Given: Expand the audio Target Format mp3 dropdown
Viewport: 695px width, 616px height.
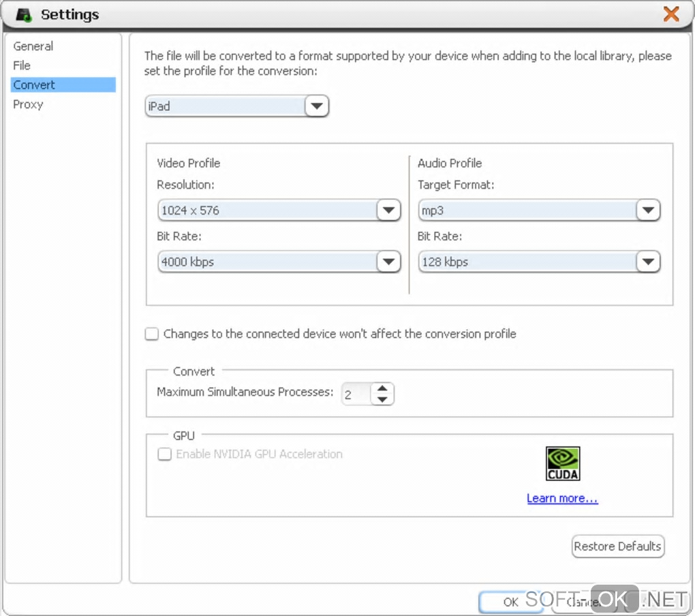Looking at the screenshot, I should click(x=648, y=211).
